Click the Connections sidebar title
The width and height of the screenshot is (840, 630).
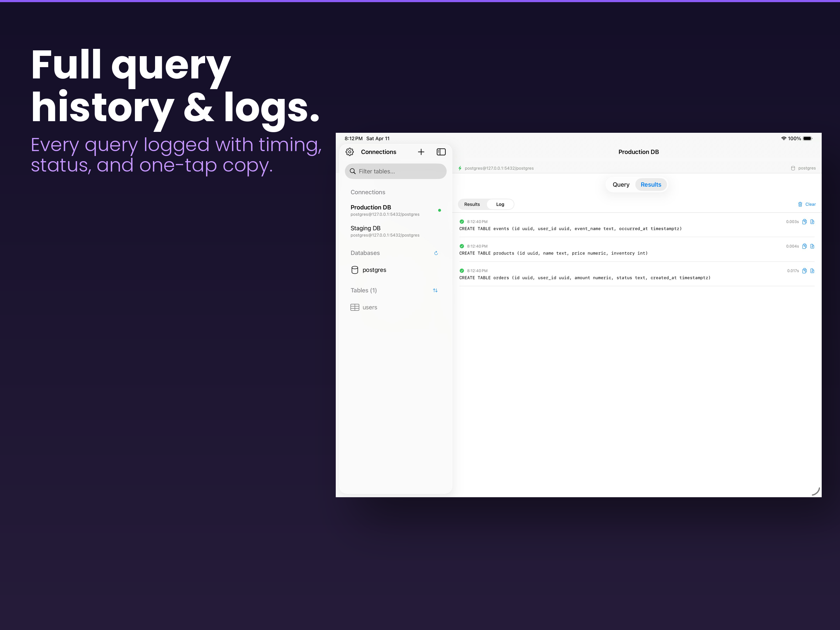tap(378, 152)
